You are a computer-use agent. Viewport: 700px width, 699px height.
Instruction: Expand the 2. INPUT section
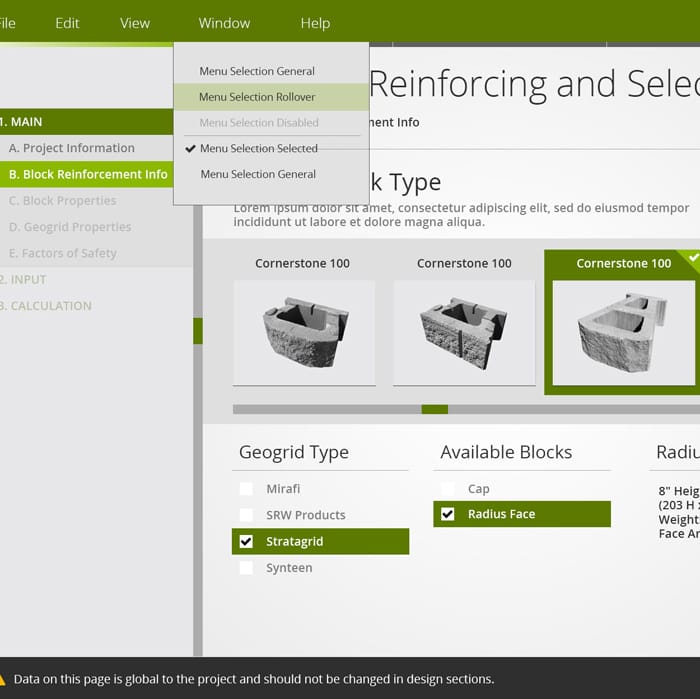coord(23,279)
